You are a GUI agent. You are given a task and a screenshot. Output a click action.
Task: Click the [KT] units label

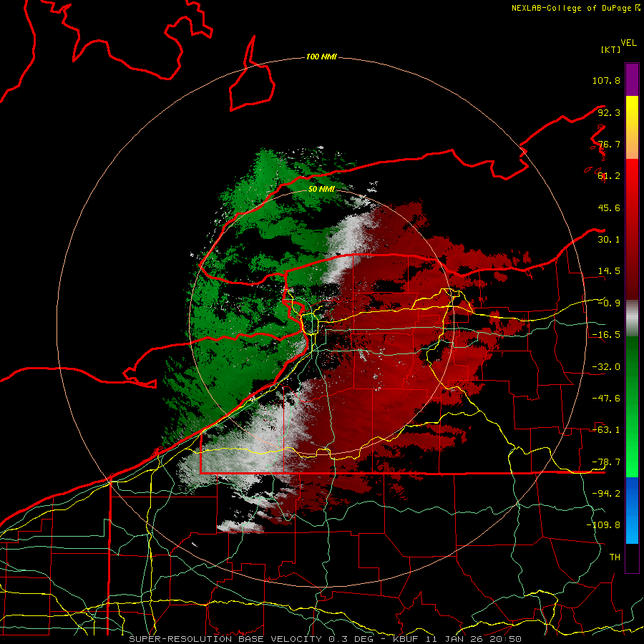[610, 49]
